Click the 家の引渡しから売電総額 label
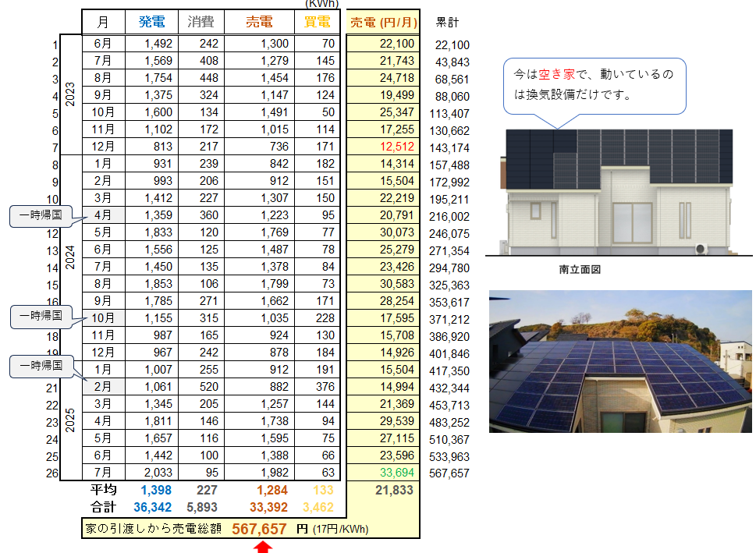This screenshot has width=756, height=553. click(154, 529)
